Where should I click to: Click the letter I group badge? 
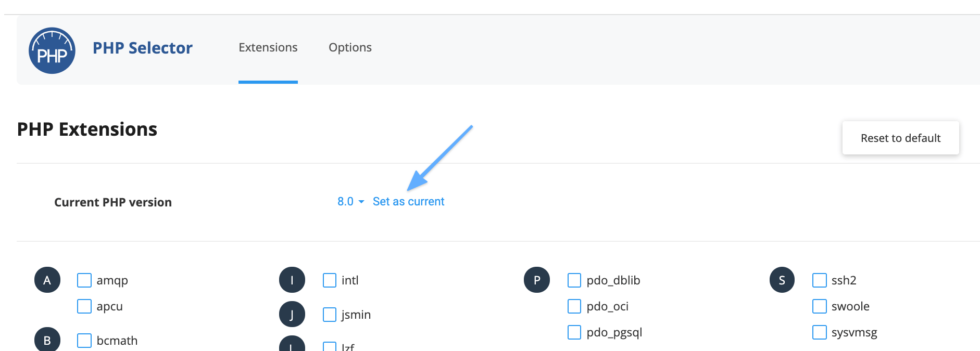(x=292, y=280)
